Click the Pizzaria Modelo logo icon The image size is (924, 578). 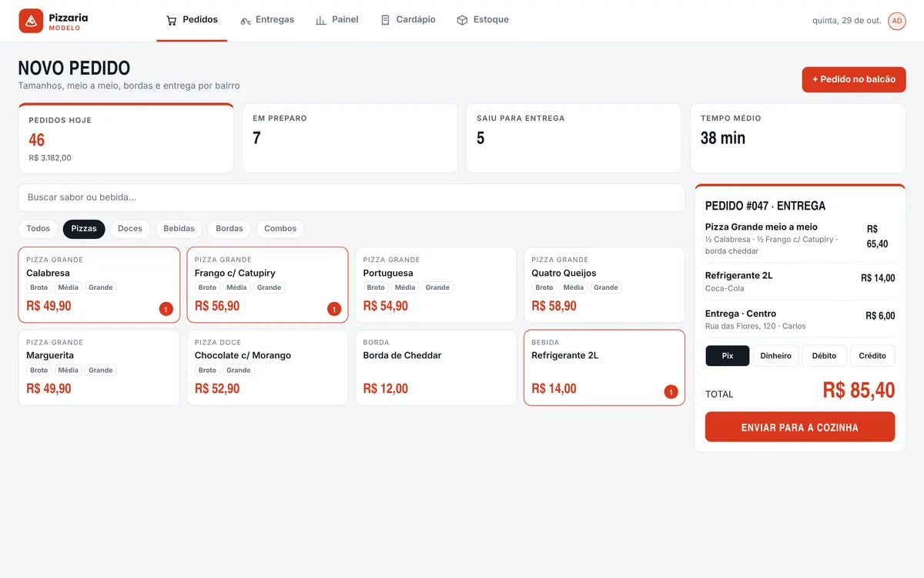point(31,21)
